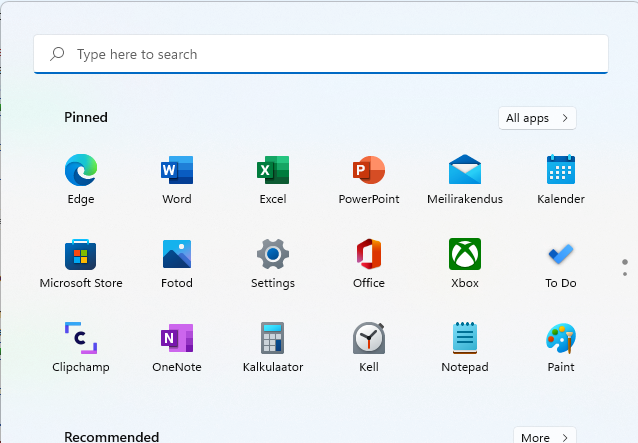Image resolution: width=638 pixels, height=443 pixels.
Task: Launch Word from pinned apps
Action: point(177,179)
